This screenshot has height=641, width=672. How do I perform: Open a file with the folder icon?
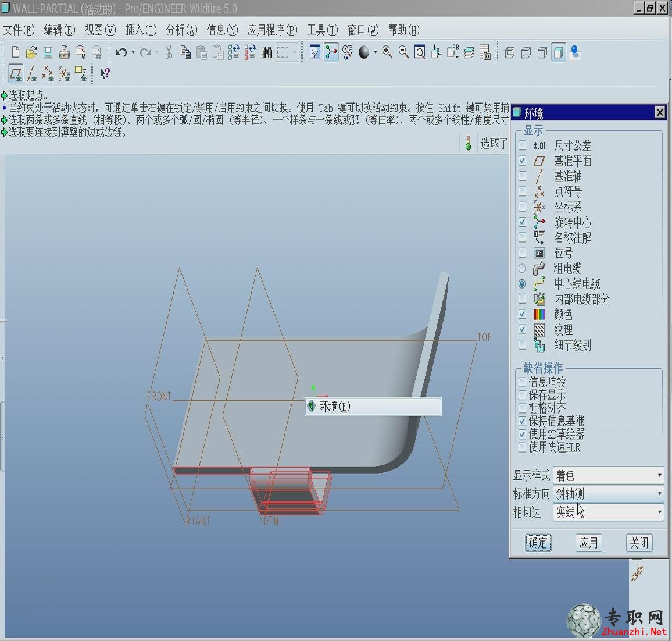[31, 52]
